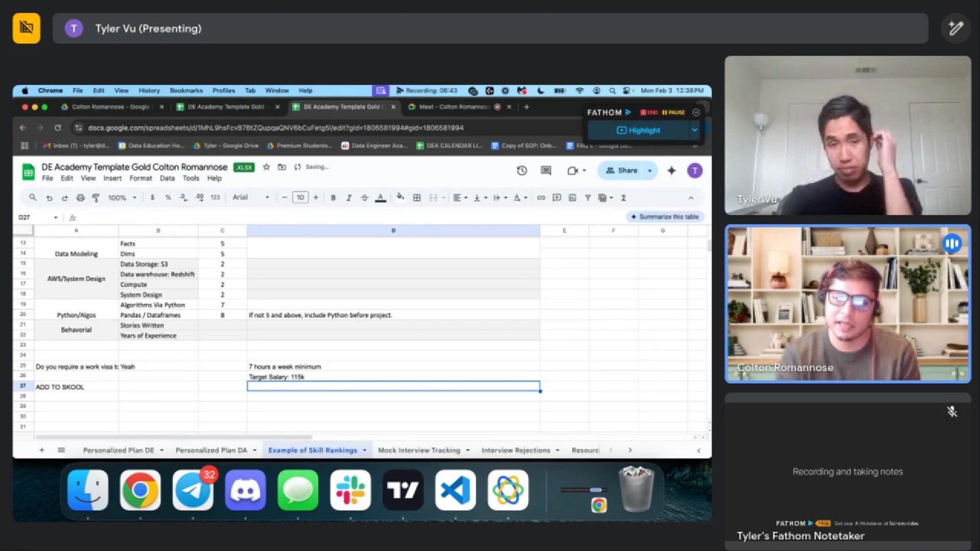Click the font size input field

click(x=300, y=197)
